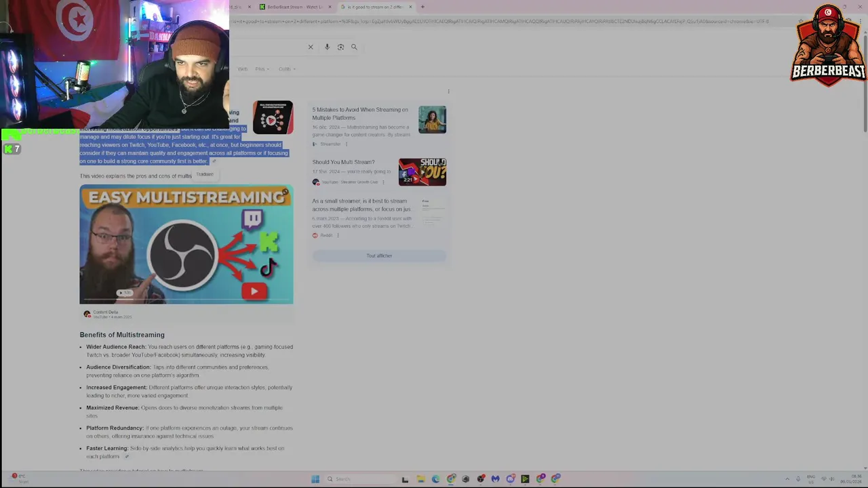The image size is (868, 488).
Task: Open 'Should You Multi Stream?' video result
Action: tap(343, 162)
